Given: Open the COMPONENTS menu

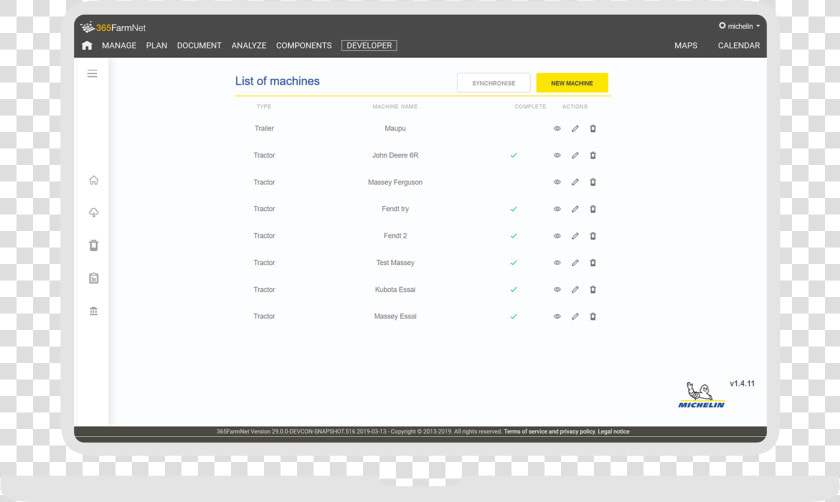Looking at the screenshot, I should point(304,46).
